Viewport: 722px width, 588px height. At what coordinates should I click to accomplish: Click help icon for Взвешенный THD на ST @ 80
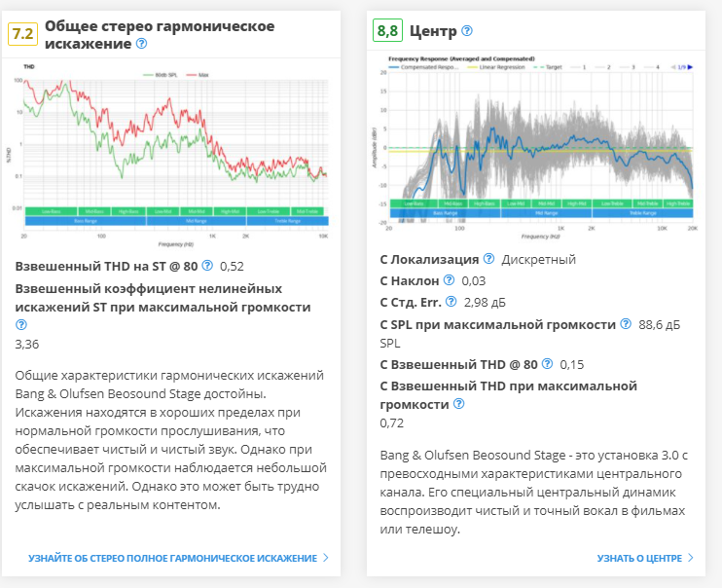(207, 265)
